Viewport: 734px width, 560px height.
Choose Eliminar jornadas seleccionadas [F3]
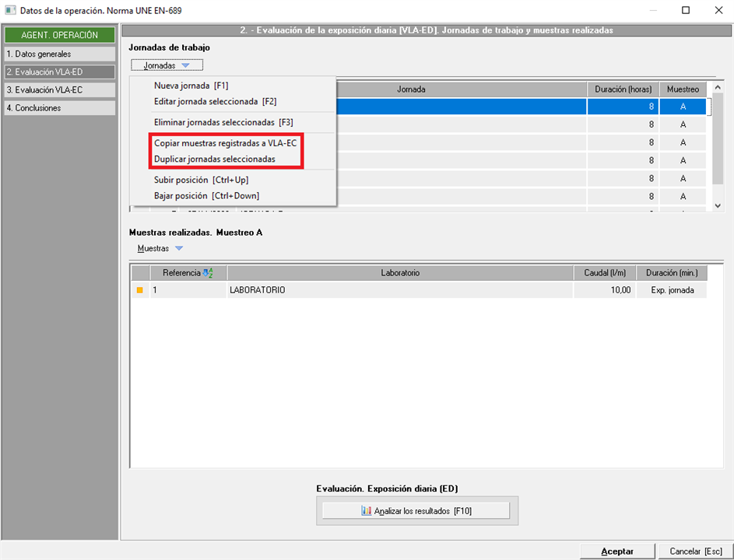point(223,123)
